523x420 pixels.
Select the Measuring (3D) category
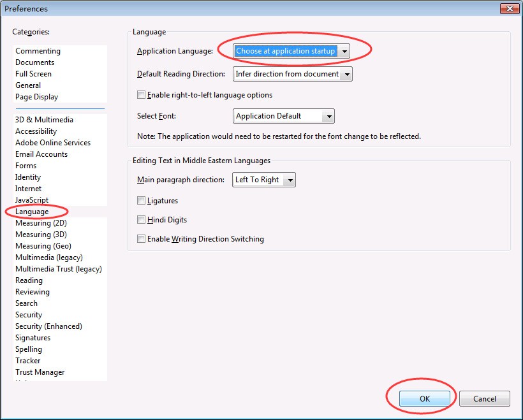tap(41, 234)
